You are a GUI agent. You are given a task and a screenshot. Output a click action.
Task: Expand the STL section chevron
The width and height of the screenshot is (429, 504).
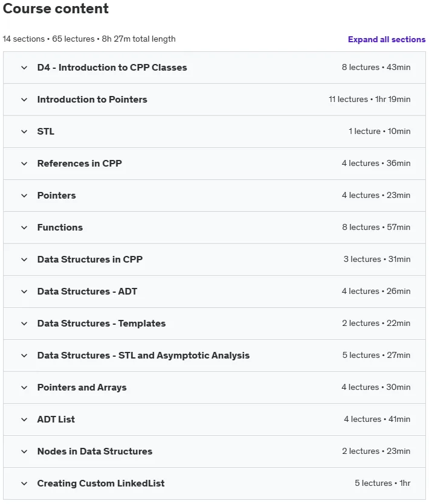click(24, 132)
